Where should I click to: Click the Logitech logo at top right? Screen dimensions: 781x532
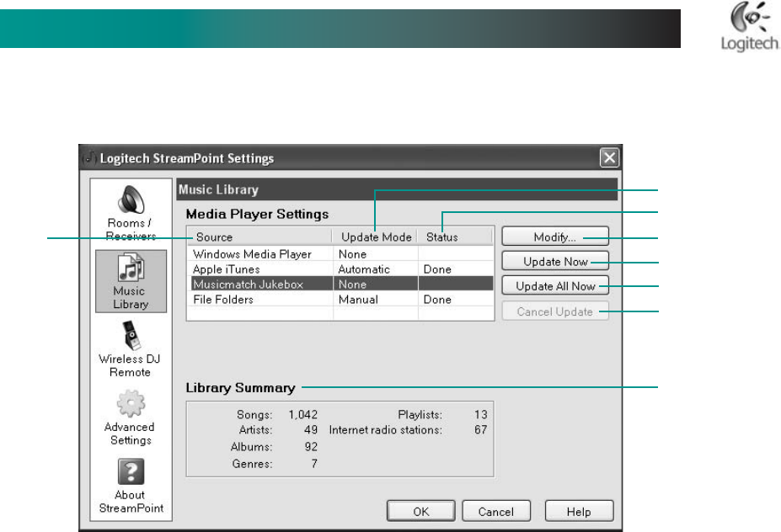tap(750, 26)
